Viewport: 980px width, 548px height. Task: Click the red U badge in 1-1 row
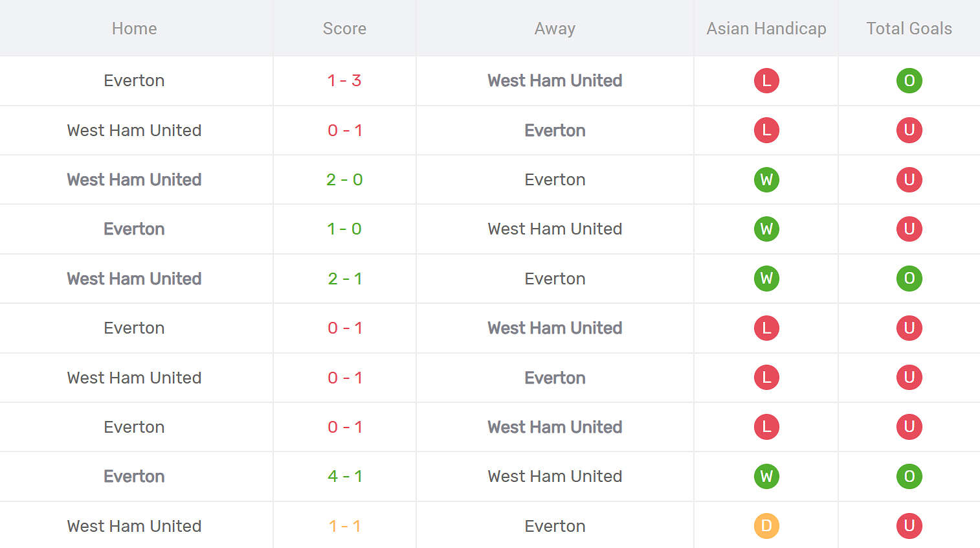click(909, 526)
